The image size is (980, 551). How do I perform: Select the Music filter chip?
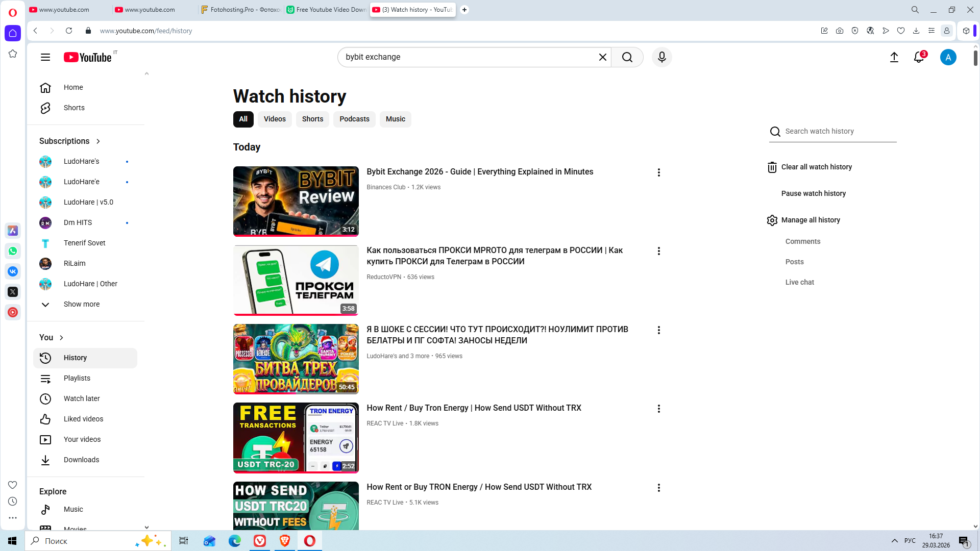(395, 119)
